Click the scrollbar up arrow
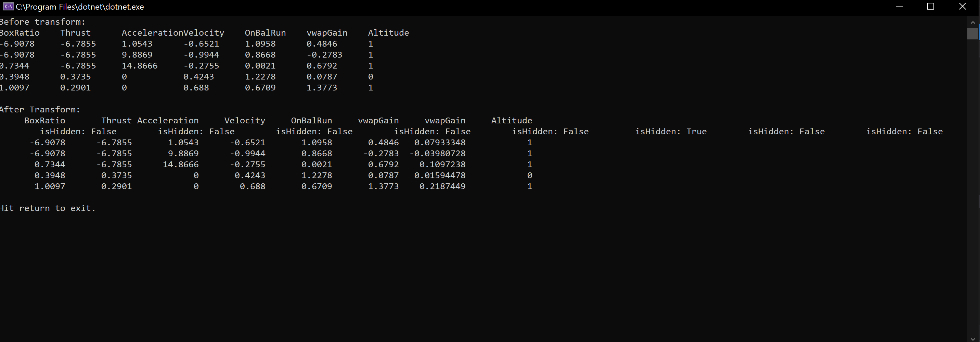The image size is (980, 342). click(x=973, y=22)
